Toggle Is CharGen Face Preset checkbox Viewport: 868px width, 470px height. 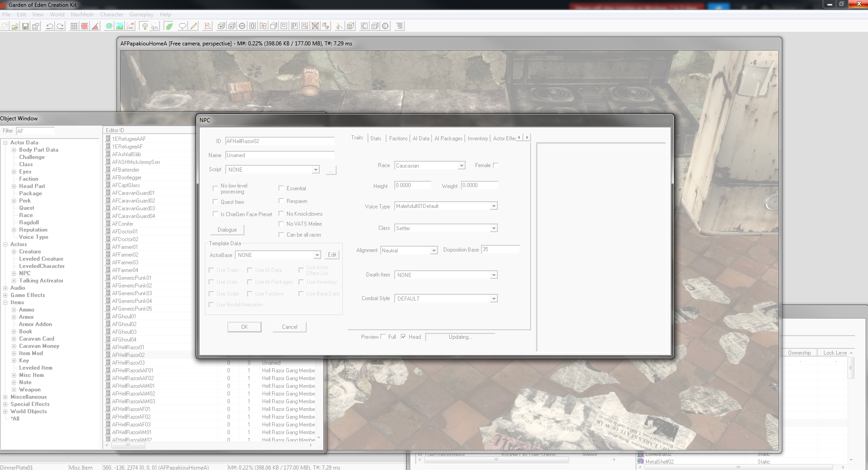(215, 214)
